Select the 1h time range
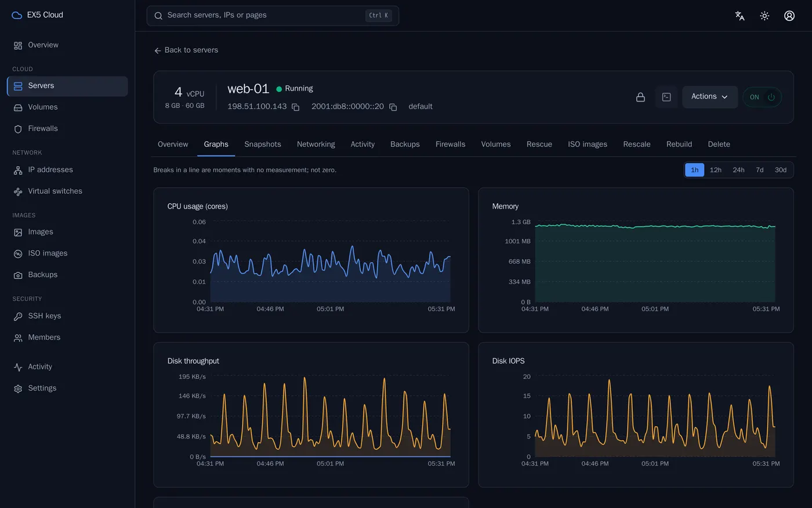This screenshot has height=508, width=812. (x=694, y=170)
